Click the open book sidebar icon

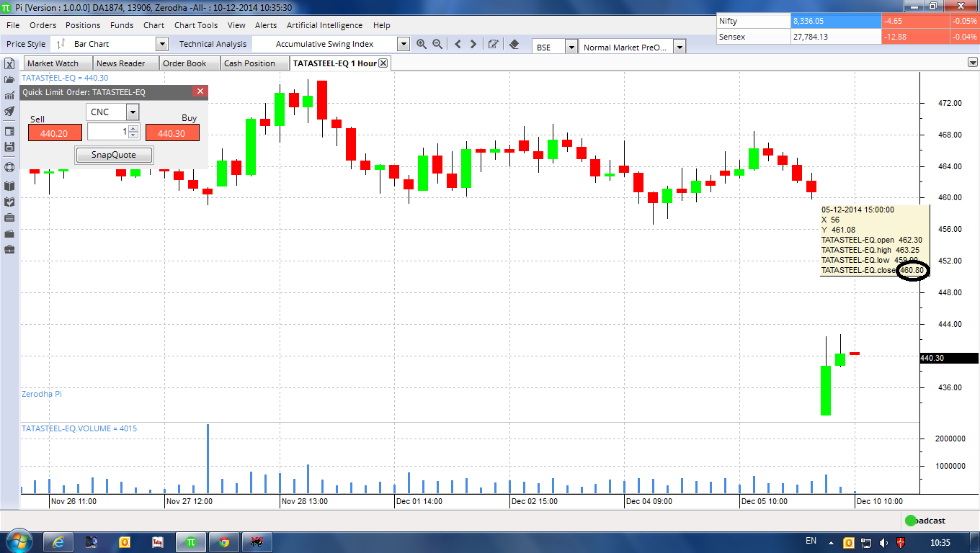[x=9, y=186]
